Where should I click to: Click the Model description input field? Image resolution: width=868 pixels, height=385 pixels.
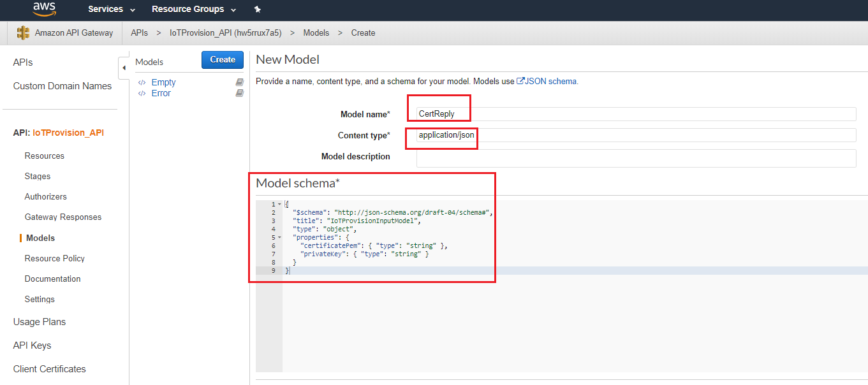pyautogui.click(x=636, y=158)
